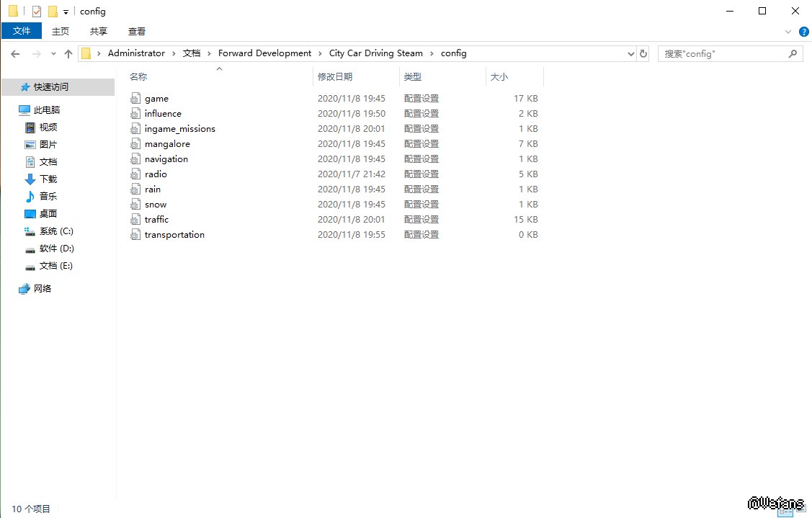Open the recent locations dropdown arrow
Screen dimensions: 812x518
[53, 53]
